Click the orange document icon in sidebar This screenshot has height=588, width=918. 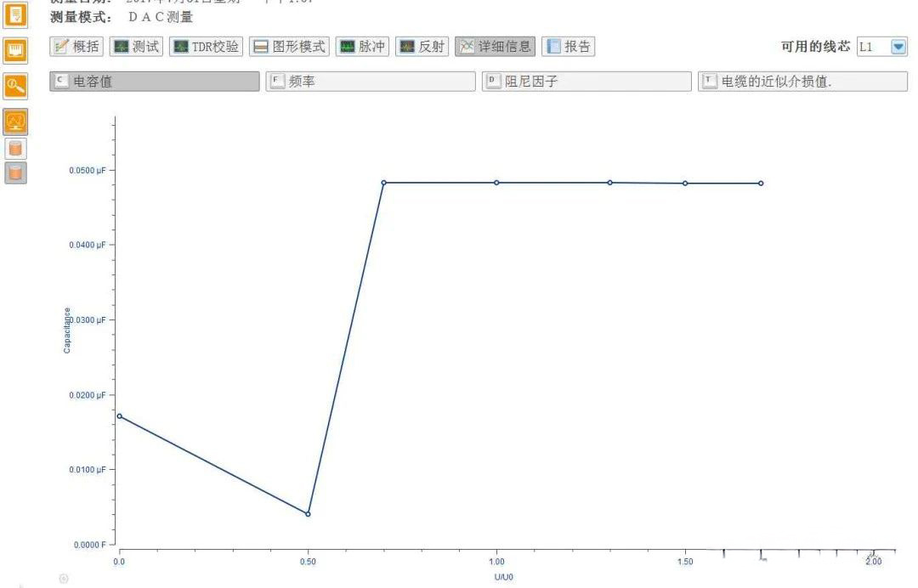point(16,14)
